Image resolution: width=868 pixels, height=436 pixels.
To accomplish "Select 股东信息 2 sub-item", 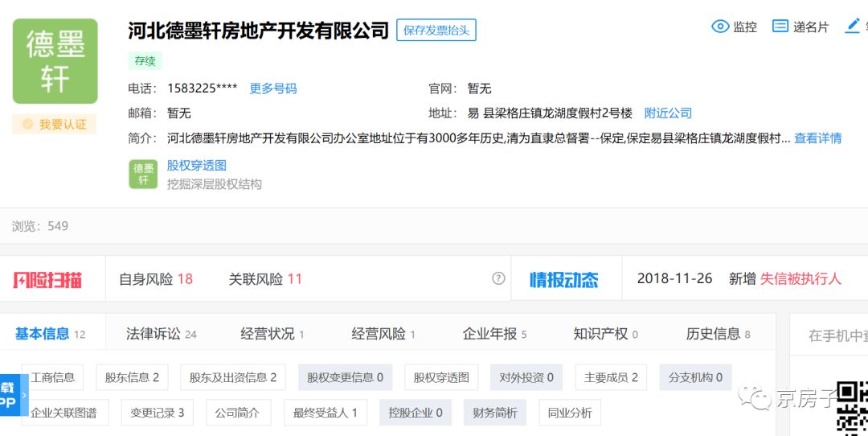I will [x=132, y=377].
